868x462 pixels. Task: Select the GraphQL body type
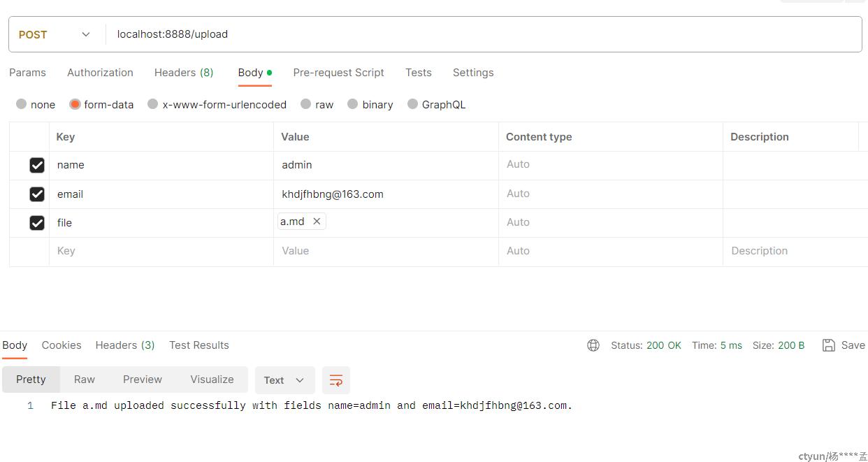pyautogui.click(x=412, y=104)
